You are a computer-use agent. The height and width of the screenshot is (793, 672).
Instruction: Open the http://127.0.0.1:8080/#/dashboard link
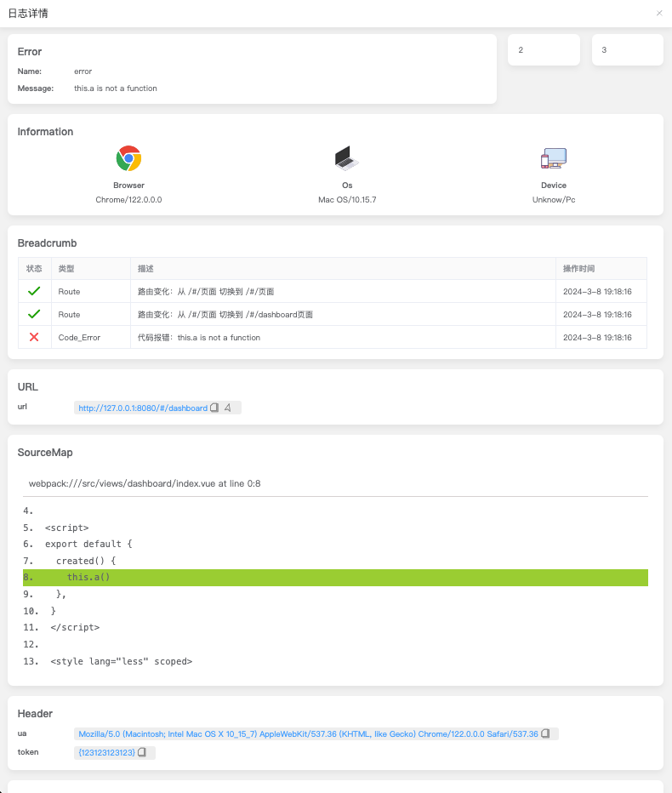click(143, 408)
